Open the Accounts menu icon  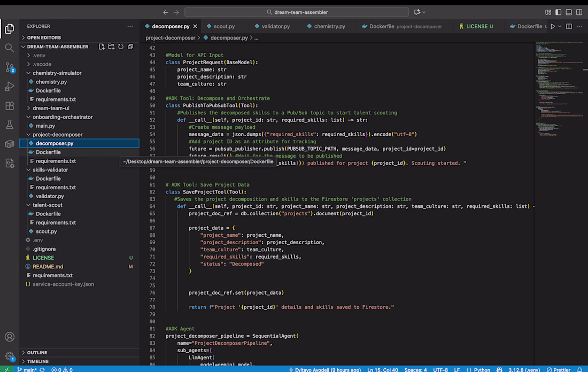(10, 337)
